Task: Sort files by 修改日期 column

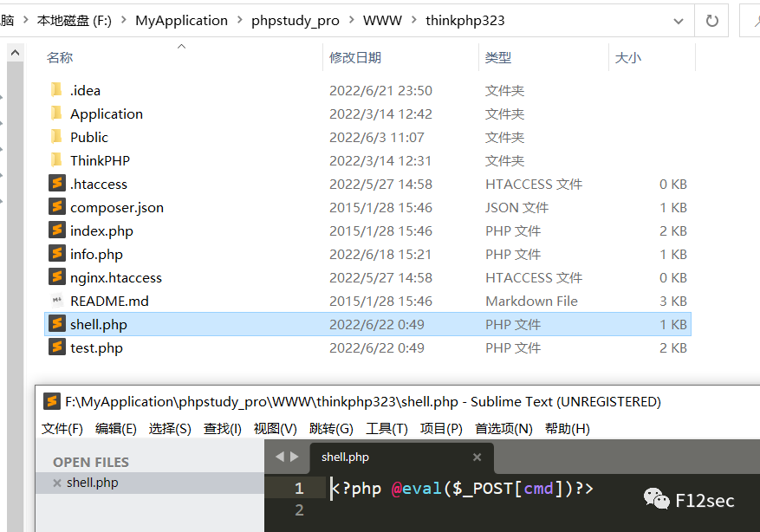Action: pos(355,57)
